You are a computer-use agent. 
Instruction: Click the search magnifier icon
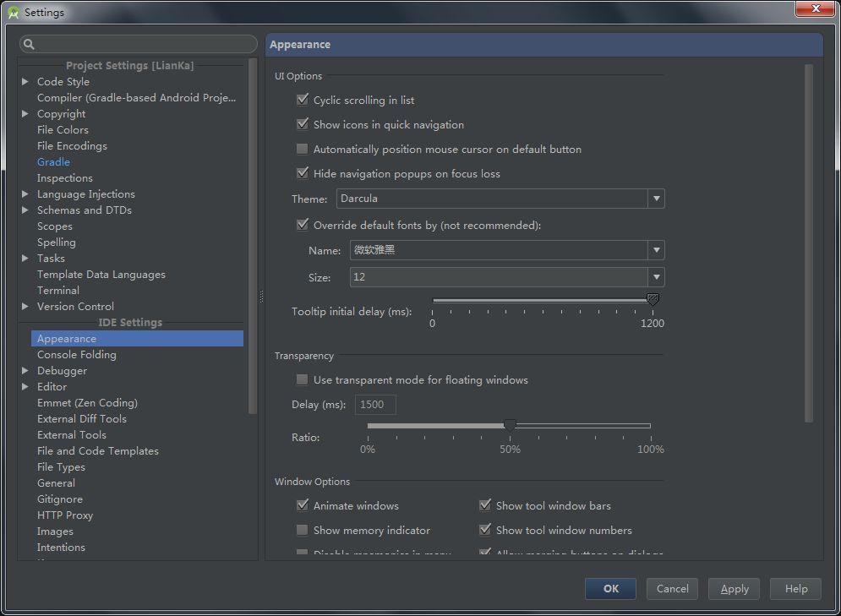[x=29, y=45]
